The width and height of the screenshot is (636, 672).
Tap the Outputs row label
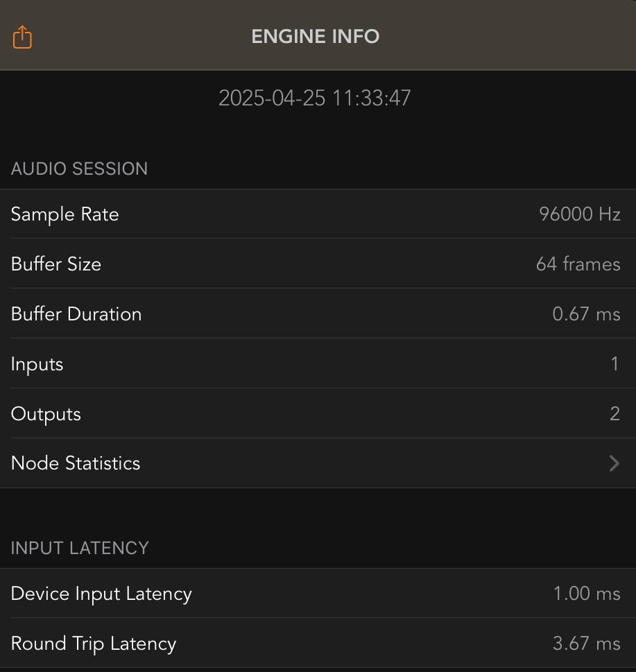coord(46,414)
